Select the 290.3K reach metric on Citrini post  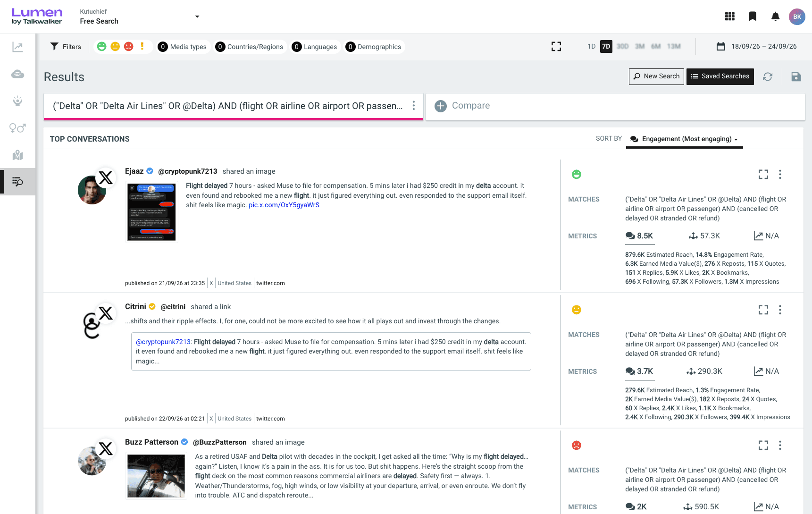[x=704, y=371]
